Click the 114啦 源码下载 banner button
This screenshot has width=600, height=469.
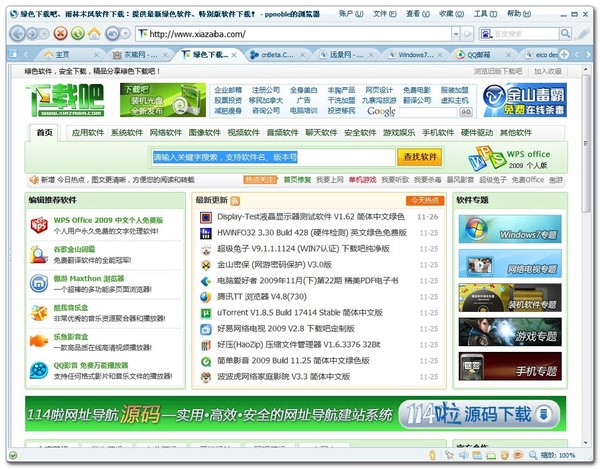tap(479, 414)
